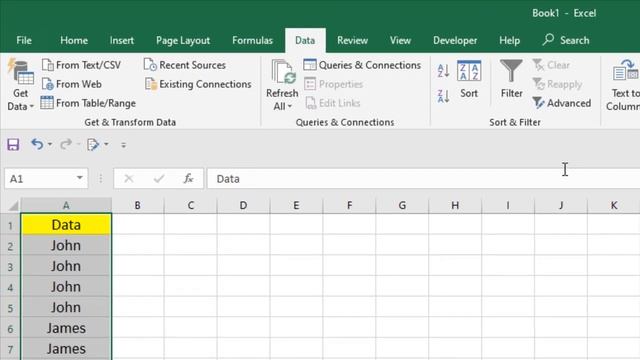Toggle the Filter funnel
Image resolution: width=640 pixels, height=360 pixels.
(511, 79)
